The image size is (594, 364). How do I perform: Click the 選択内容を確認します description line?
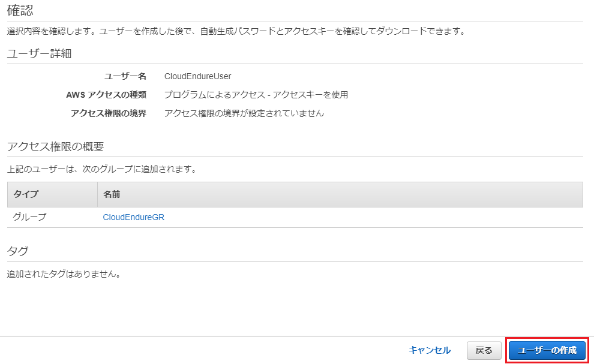[x=237, y=31]
